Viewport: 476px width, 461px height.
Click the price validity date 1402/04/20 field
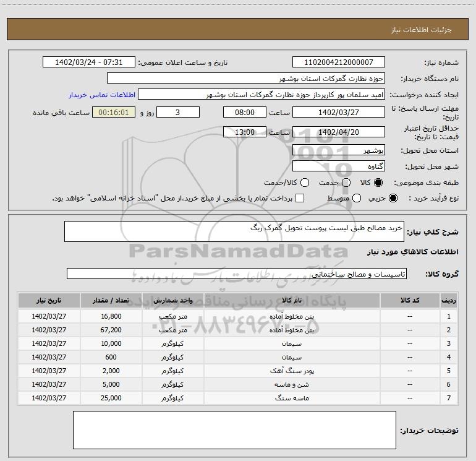pos(339,132)
